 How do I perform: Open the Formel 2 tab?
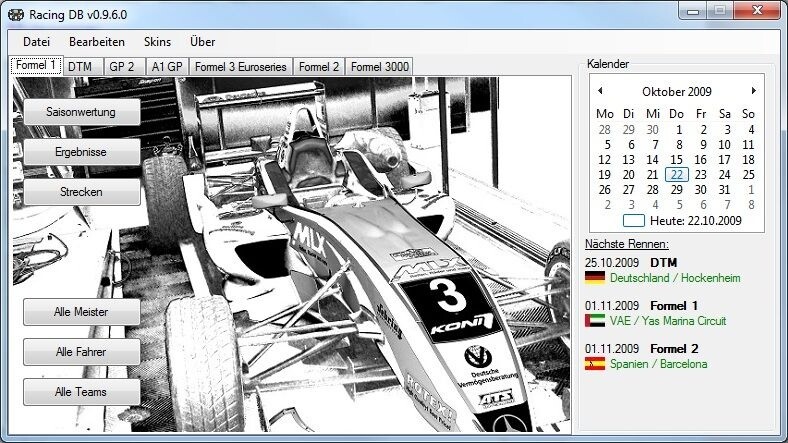click(319, 67)
